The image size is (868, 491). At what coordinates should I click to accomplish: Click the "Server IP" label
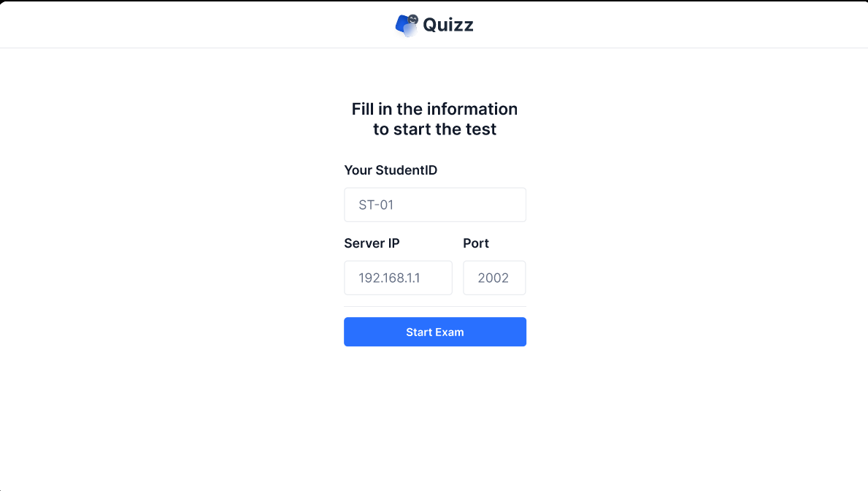coord(372,243)
